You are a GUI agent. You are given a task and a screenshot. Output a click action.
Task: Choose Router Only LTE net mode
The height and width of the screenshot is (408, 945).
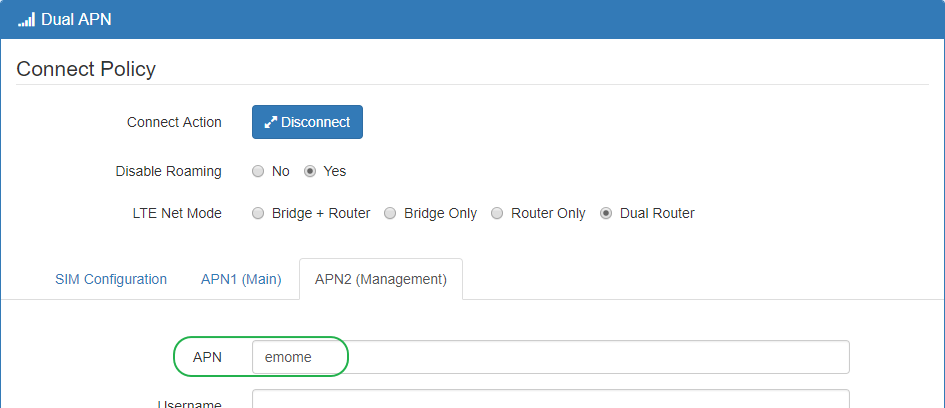[x=497, y=213]
